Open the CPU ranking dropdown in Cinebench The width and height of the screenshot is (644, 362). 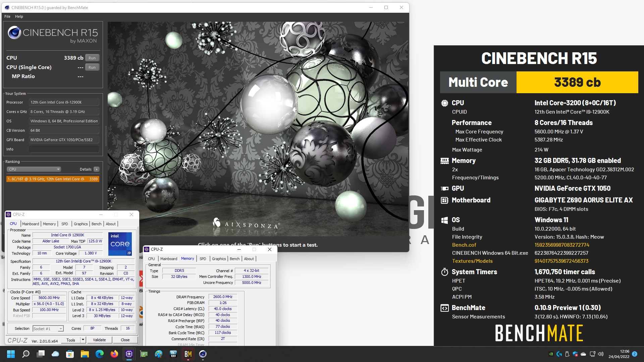34,169
